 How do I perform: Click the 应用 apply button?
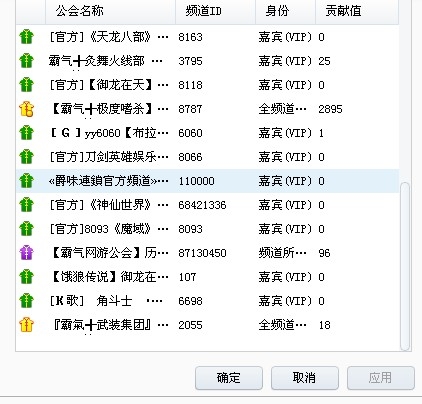[381, 378]
